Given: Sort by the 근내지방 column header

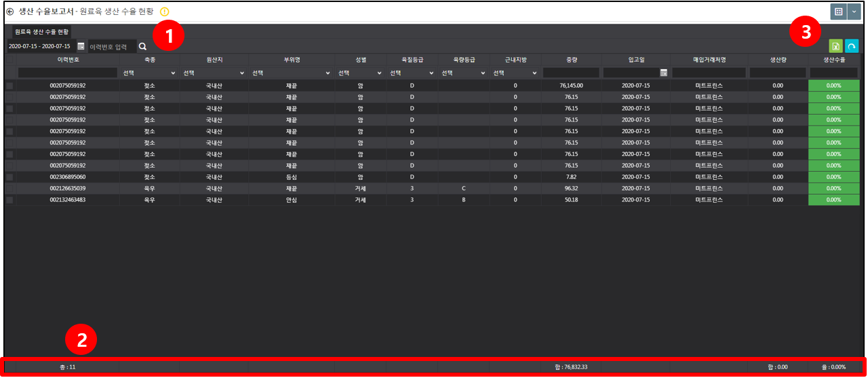Looking at the screenshot, I should click(515, 60).
